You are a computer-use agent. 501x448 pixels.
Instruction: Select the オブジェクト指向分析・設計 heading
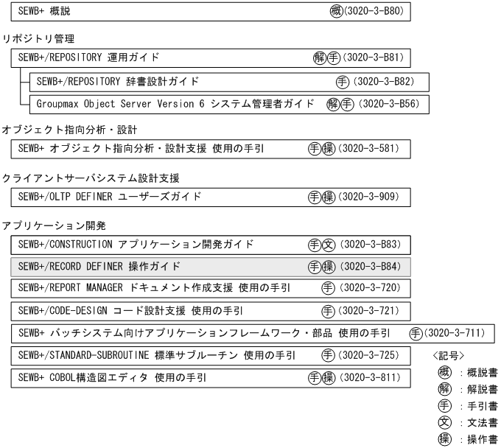click(x=70, y=130)
